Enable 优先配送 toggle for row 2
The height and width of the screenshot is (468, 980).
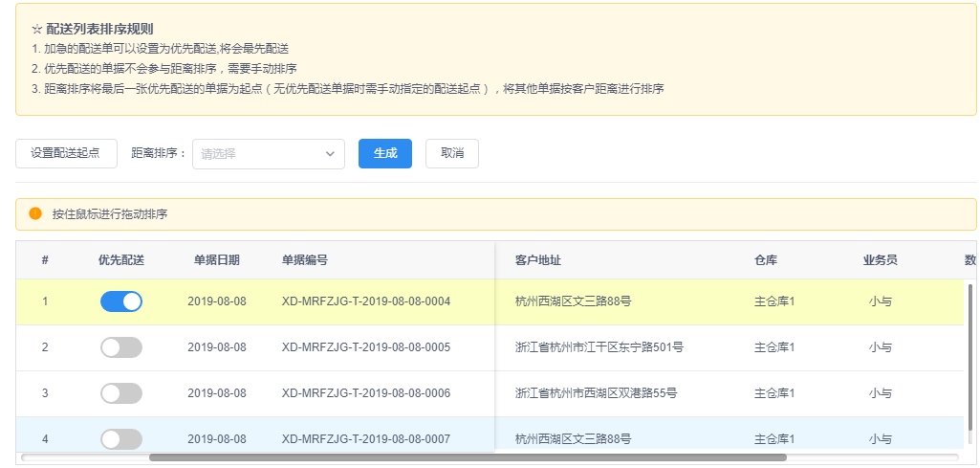coord(121,347)
